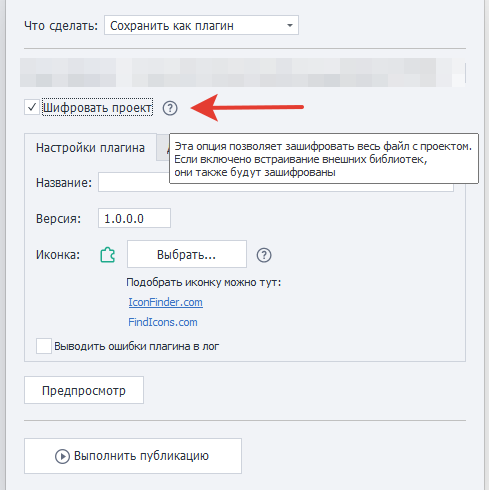Viewport: 489px width, 490px height.
Task: Open the partially hidden tab behind tooltip
Action: pos(163,148)
